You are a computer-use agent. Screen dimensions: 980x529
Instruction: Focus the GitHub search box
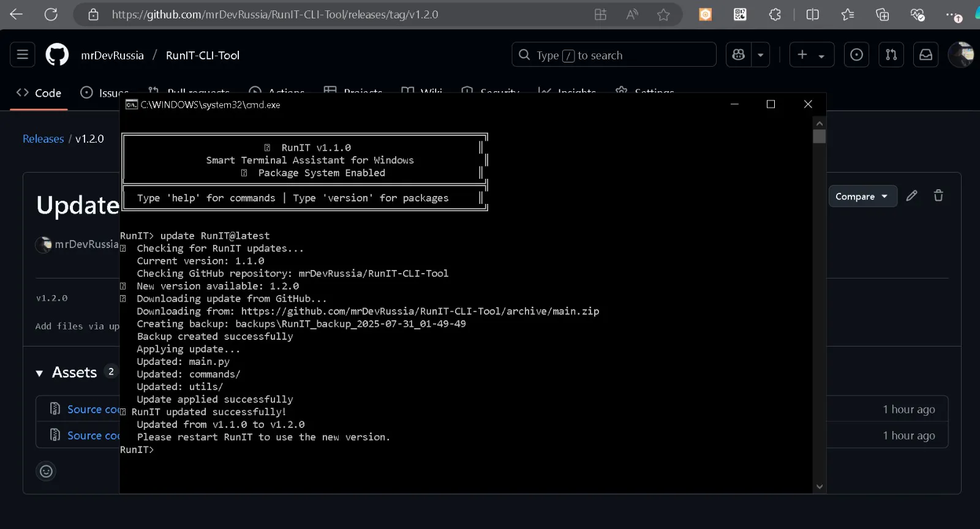614,54
